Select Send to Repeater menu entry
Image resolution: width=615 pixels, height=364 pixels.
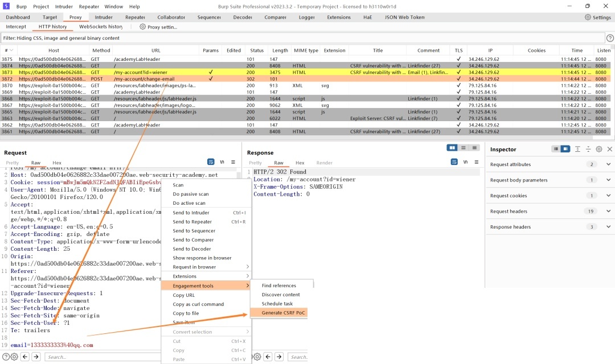tap(206, 222)
